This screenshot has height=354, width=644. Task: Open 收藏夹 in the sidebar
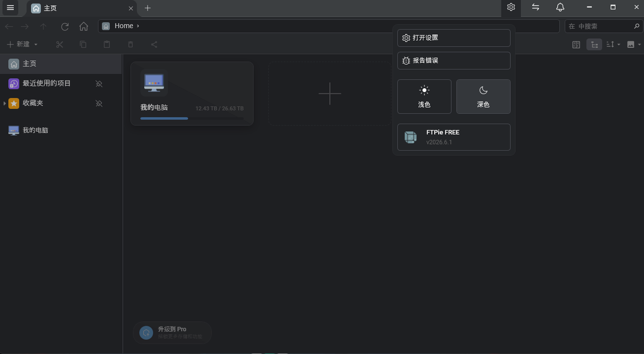click(x=33, y=103)
